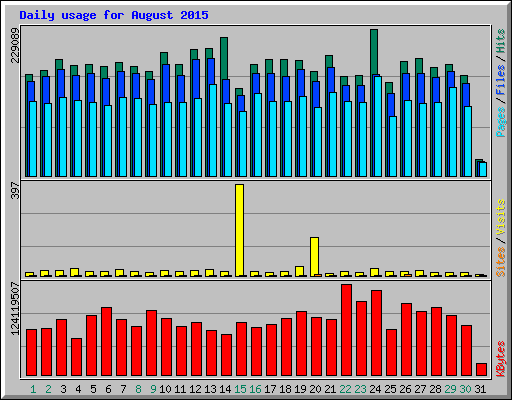Click the tallest red KBytes bar, day 22
The width and height of the screenshot is (512, 400).
click(x=346, y=330)
